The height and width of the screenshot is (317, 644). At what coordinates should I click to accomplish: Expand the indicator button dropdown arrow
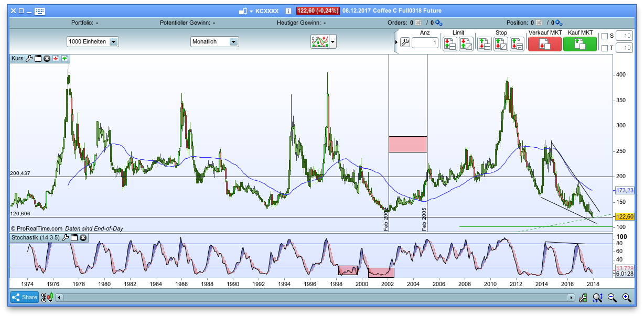(332, 41)
